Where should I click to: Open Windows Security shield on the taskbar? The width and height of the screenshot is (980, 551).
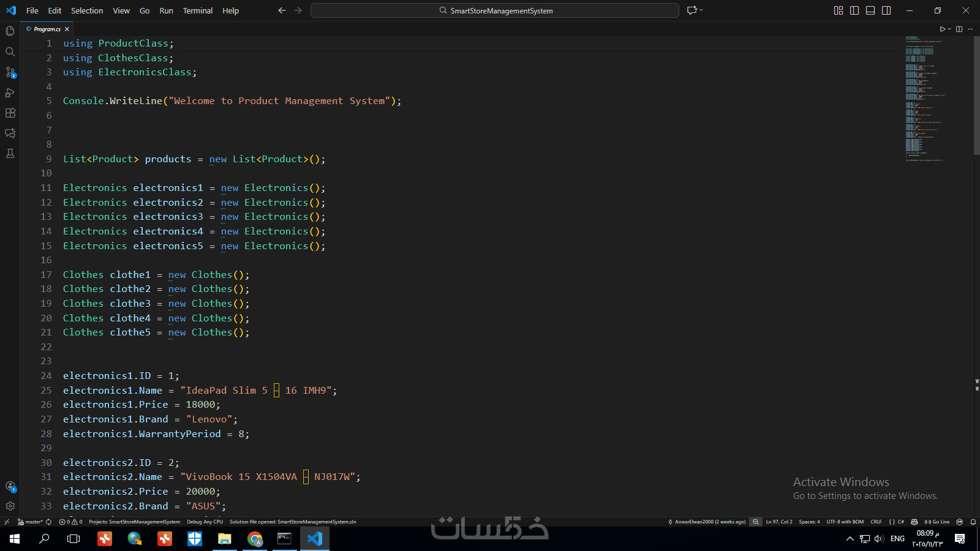[x=195, y=539]
